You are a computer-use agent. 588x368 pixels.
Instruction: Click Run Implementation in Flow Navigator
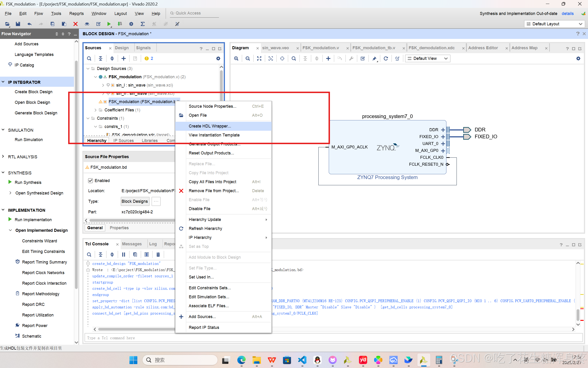click(x=33, y=220)
